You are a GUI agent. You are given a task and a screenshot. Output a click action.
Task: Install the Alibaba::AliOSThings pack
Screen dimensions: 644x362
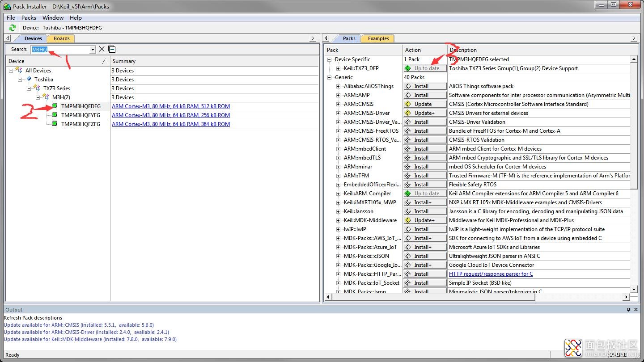[425, 86]
